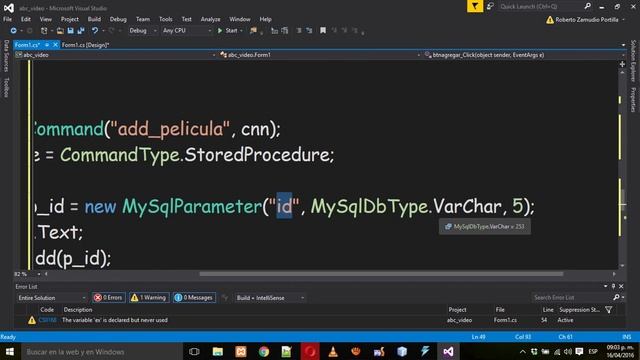This screenshot has height=360, width=640.
Task: Sort Error List by Project column
Action: 457,310
